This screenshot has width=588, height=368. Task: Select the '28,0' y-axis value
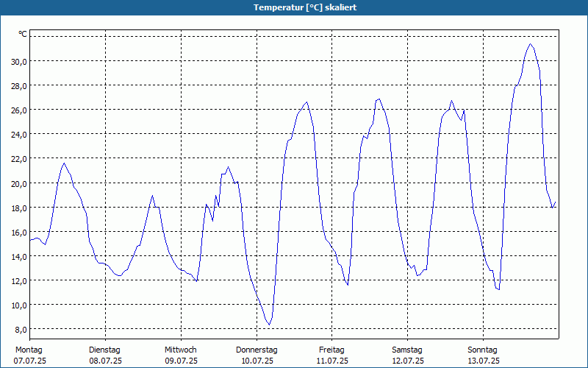point(19,86)
